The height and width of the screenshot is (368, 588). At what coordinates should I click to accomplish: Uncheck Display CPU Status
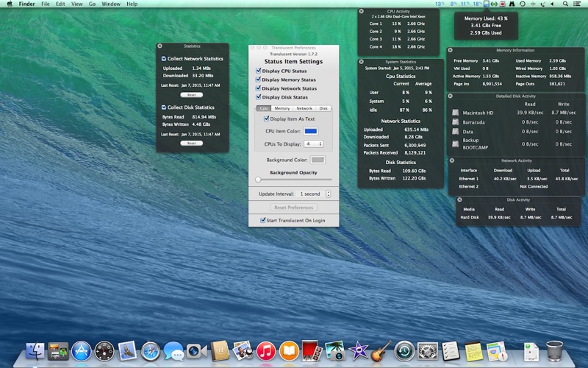[259, 71]
